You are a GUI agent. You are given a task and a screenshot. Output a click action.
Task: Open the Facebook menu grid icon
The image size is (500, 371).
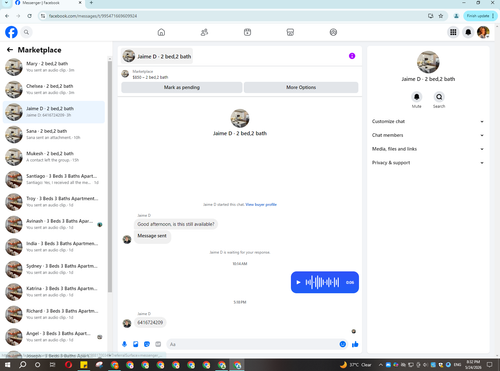(453, 32)
